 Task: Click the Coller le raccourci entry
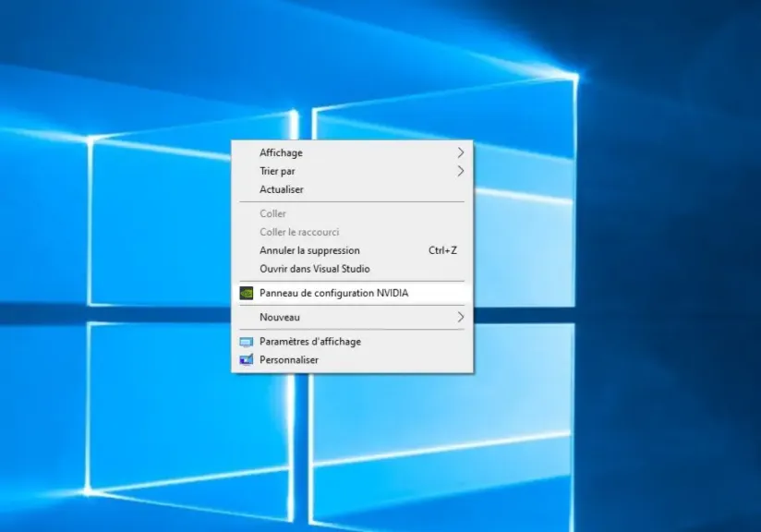pyautogui.click(x=352, y=233)
